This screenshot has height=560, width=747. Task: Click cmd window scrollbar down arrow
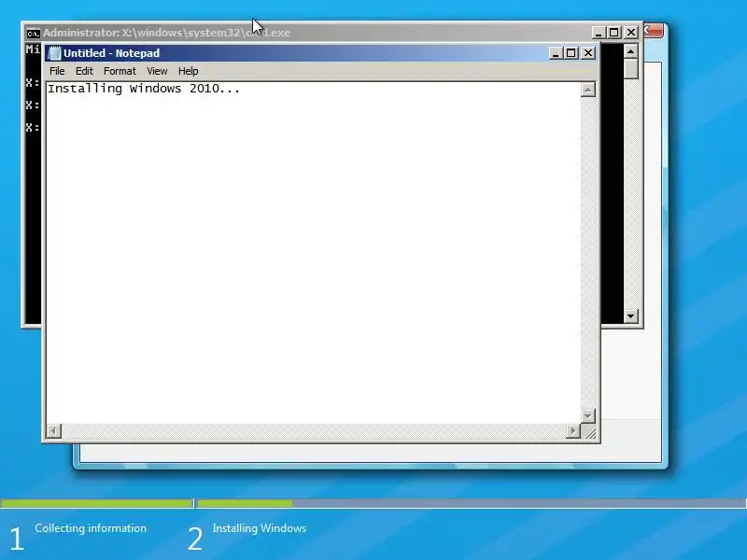pos(631,315)
